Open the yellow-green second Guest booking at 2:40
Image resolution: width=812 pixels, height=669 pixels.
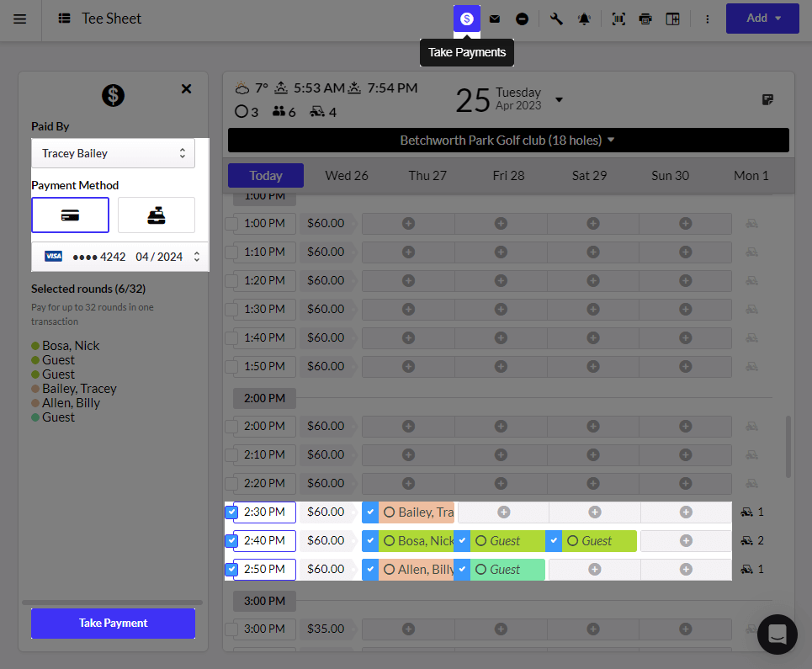599,540
